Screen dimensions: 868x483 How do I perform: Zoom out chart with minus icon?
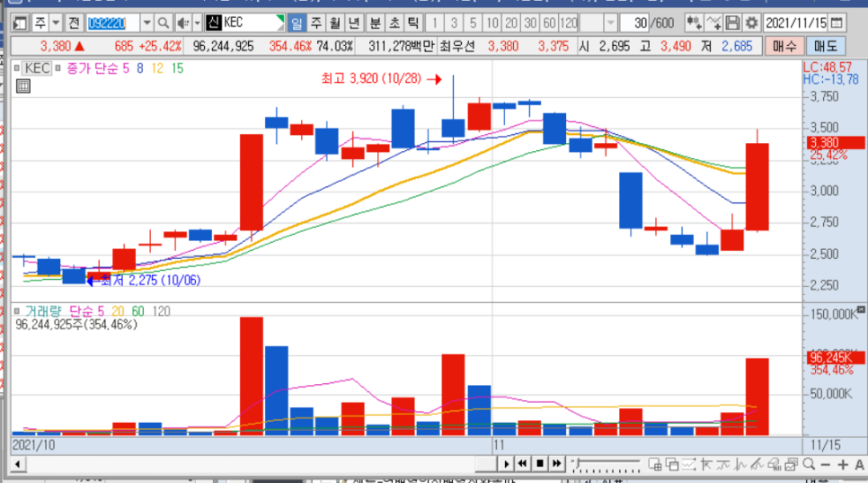(826, 465)
